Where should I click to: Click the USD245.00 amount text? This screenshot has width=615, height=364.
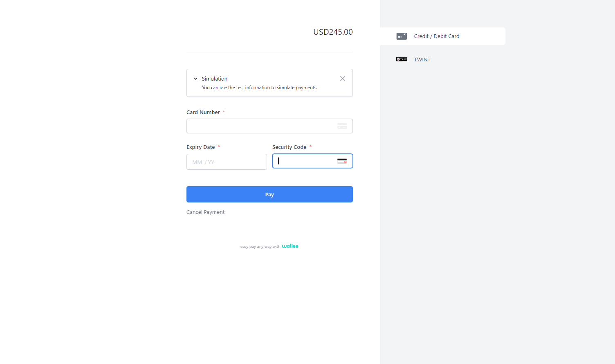coord(333,32)
